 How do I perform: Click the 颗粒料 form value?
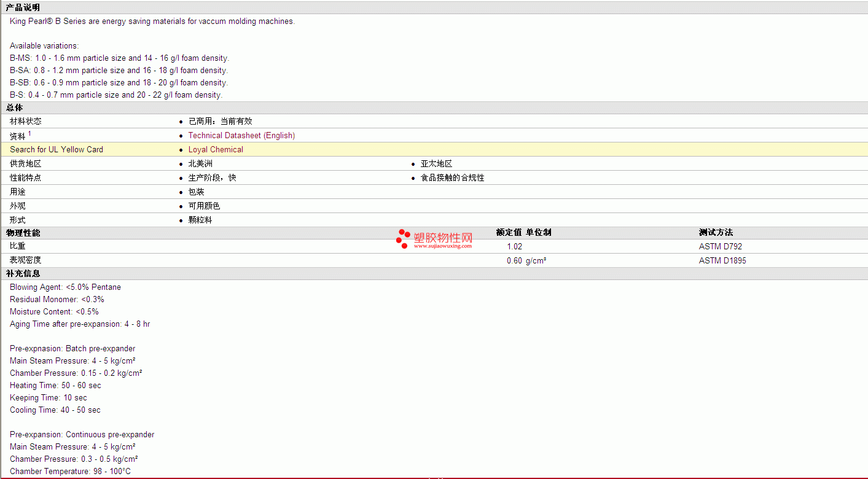coord(200,220)
